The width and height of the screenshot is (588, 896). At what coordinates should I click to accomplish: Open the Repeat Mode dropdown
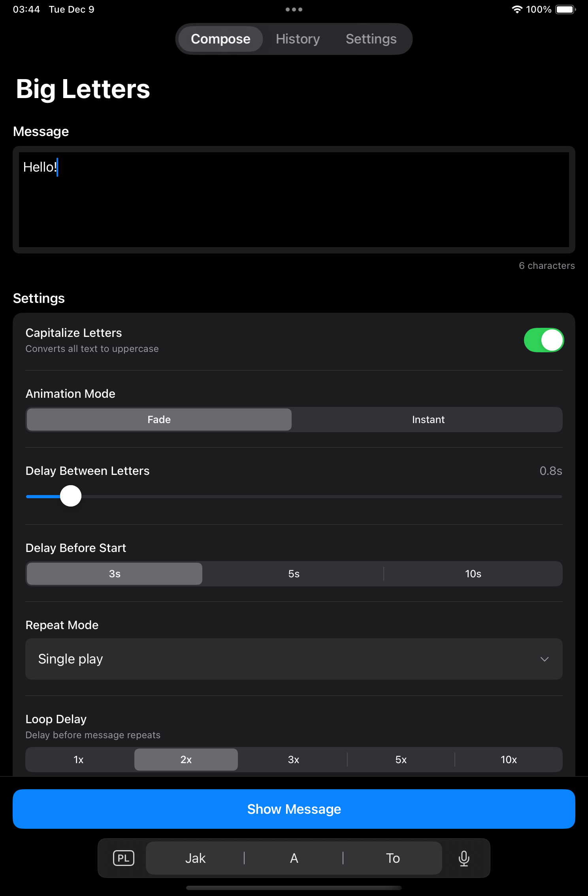coord(294,659)
